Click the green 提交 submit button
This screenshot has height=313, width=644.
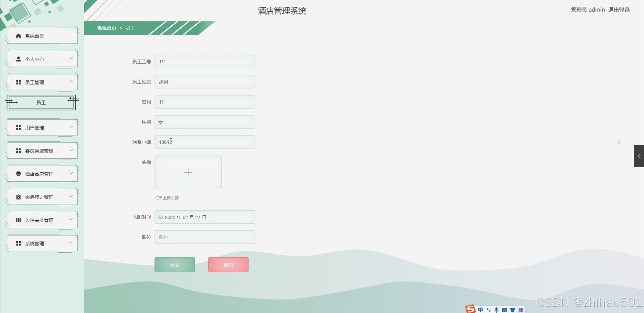[x=174, y=265]
